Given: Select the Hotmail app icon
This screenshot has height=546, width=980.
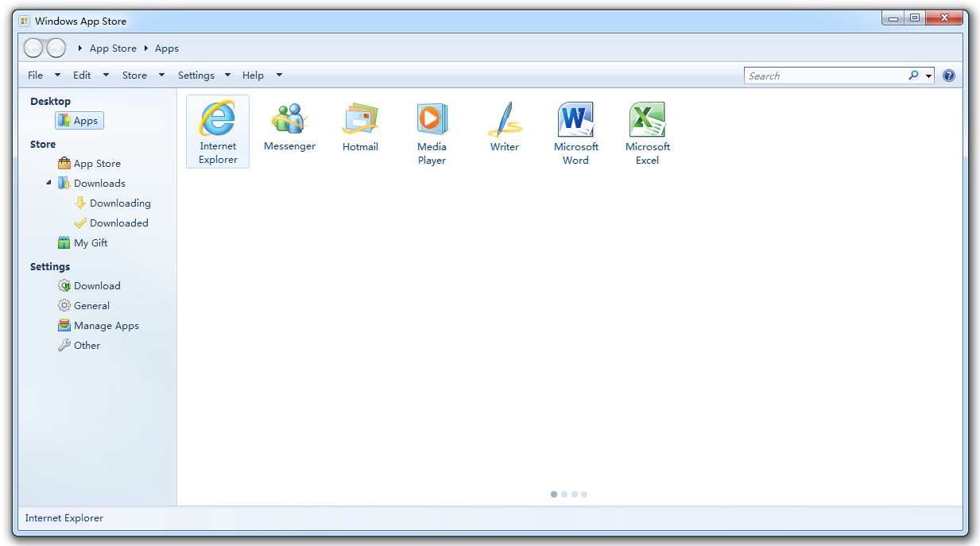Looking at the screenshot, I should [361, 119].
